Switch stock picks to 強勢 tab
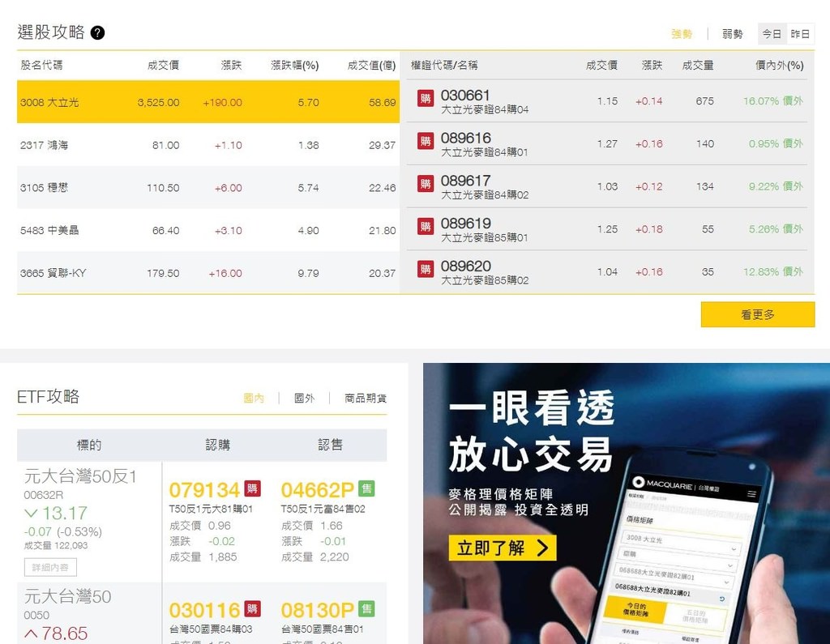 point(682,34)
